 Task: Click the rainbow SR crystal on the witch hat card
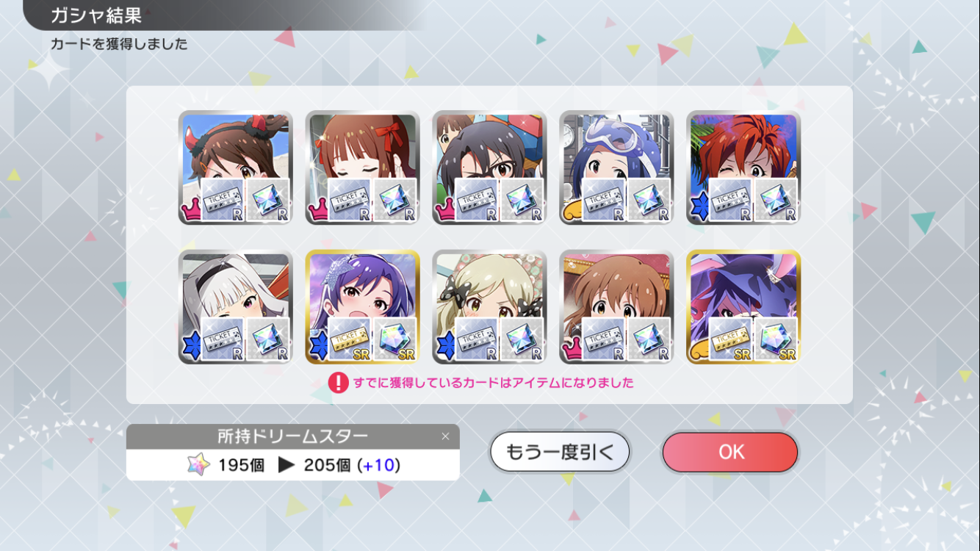777,339
